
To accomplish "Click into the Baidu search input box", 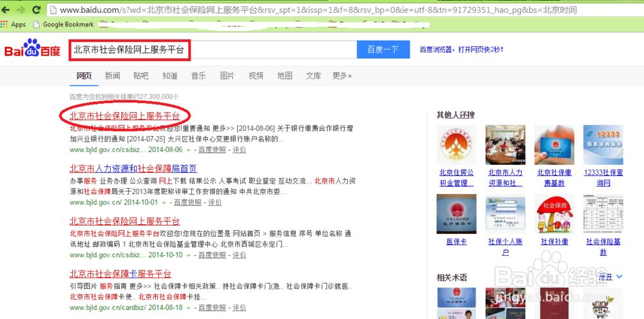I will pyautogui.click(x=213, y=50).
